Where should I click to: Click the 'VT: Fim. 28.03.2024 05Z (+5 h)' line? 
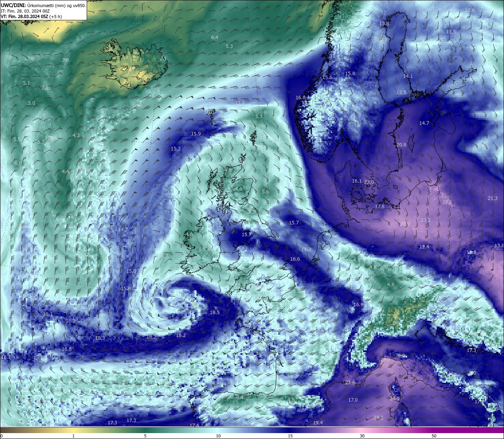(31, 17)
